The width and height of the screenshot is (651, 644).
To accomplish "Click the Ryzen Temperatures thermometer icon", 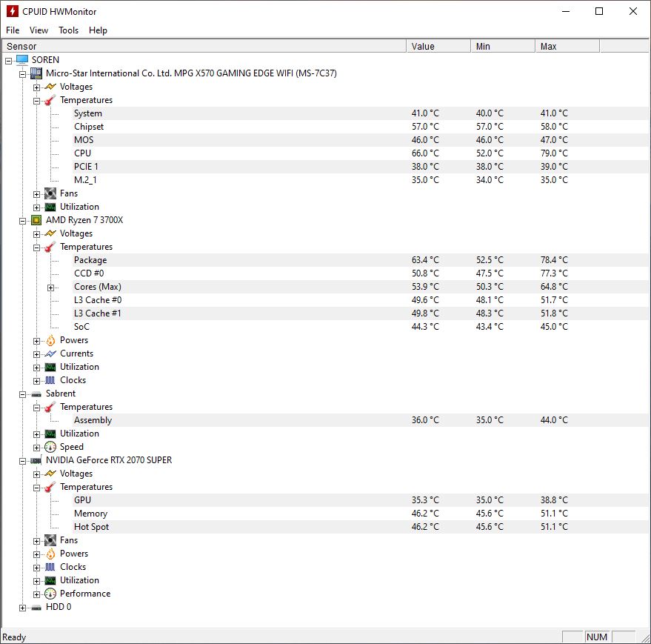I will 50,247.
